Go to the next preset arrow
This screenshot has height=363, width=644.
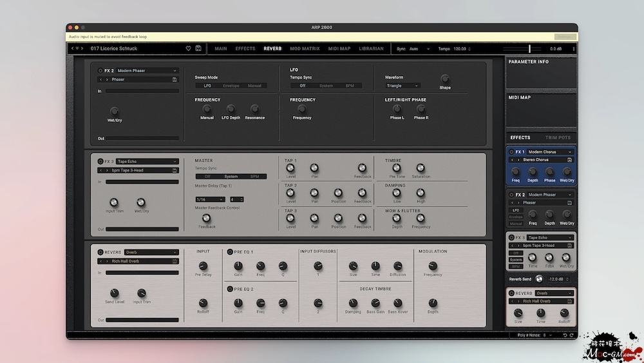(x=82, y=48)
